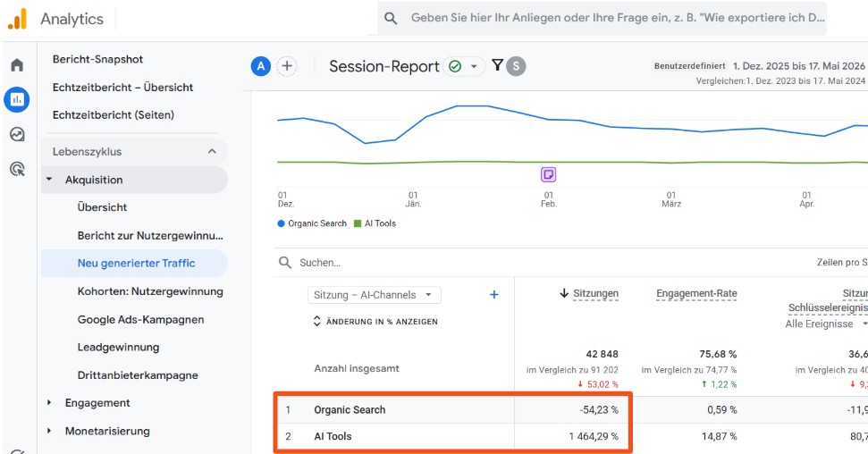Select the Reports bar-chart icon
The width and height of the screenshot is (868, 454).
(17, 100)
